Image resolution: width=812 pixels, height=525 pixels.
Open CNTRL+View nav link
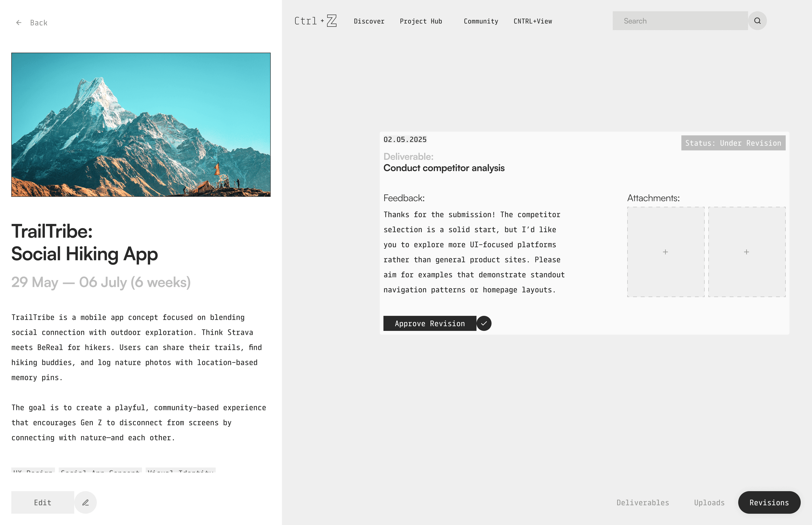pyautogui.click(x=533, y=21)
